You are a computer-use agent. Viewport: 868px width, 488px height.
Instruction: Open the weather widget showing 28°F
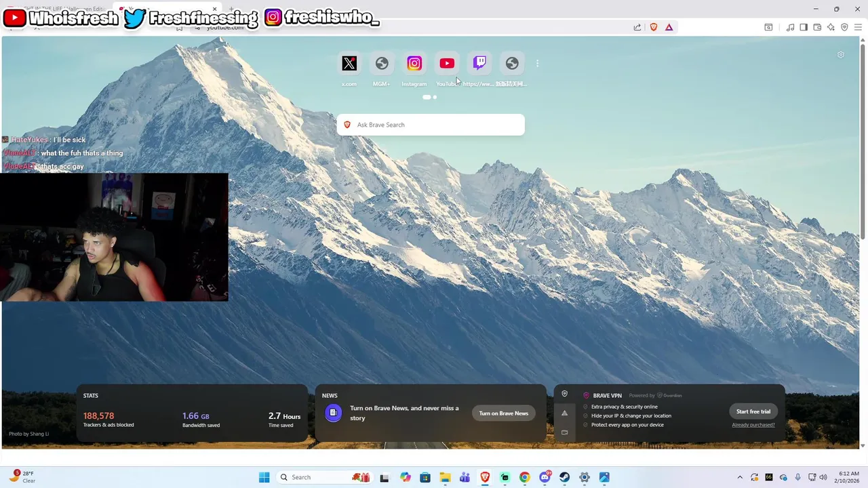coord(23,477)
